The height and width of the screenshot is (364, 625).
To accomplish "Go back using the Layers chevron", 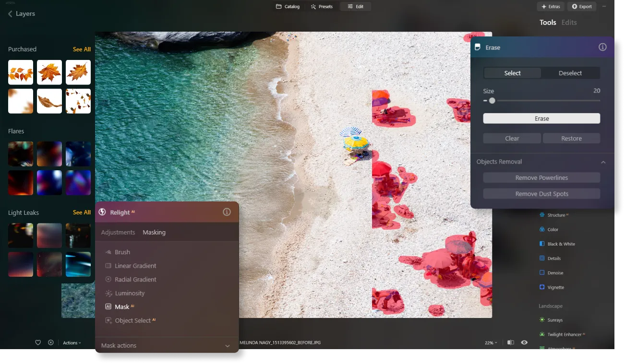I will 10,14.
